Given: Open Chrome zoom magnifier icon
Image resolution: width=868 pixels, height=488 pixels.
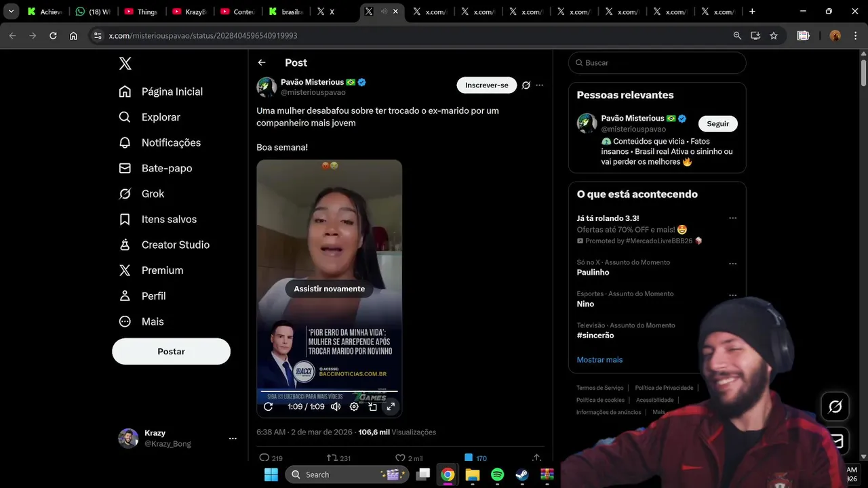Looking at the screenshot, I should point(737,35).
